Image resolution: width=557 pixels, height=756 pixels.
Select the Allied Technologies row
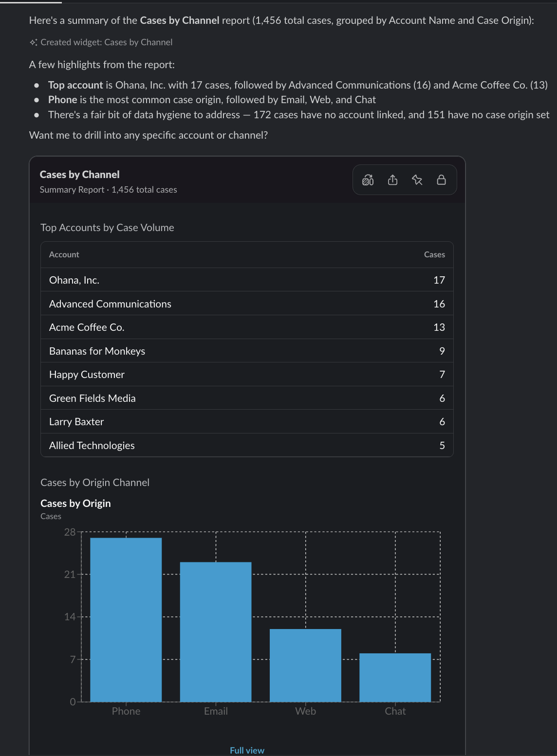[247, 445]
